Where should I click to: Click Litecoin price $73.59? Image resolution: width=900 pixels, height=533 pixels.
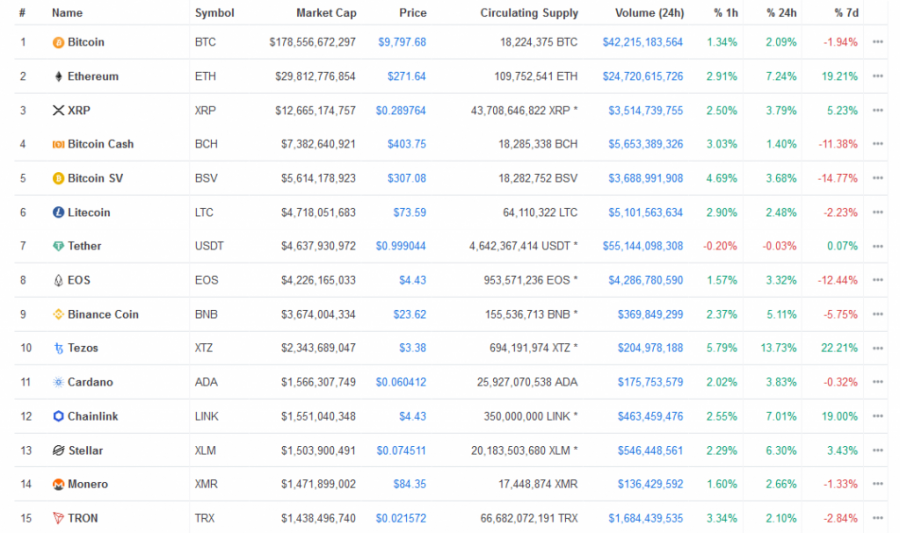coord(409,212)
